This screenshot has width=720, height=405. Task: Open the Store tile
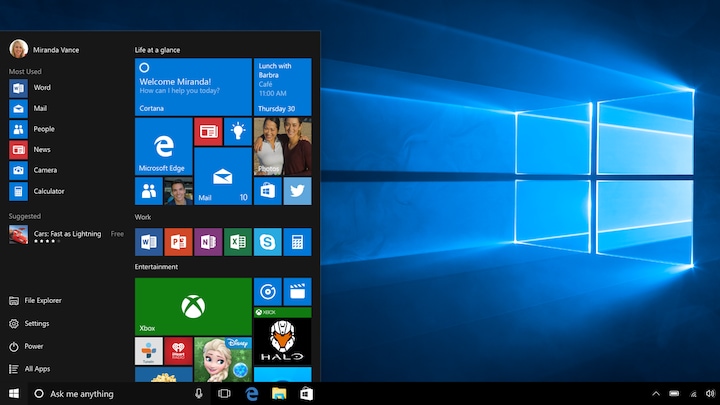click(268, 191)
